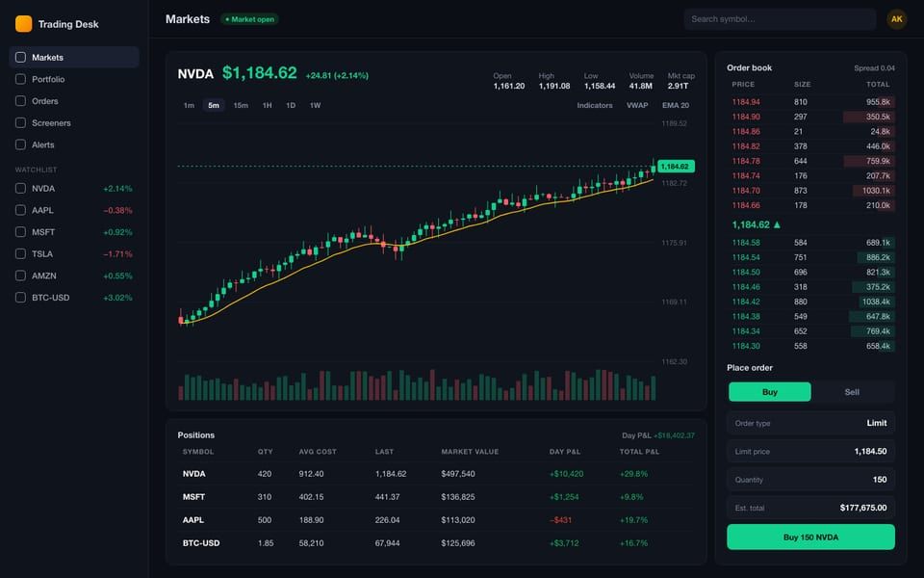Select the 1m chart timeframe
The image size is (924, 578).
point(189,105)
